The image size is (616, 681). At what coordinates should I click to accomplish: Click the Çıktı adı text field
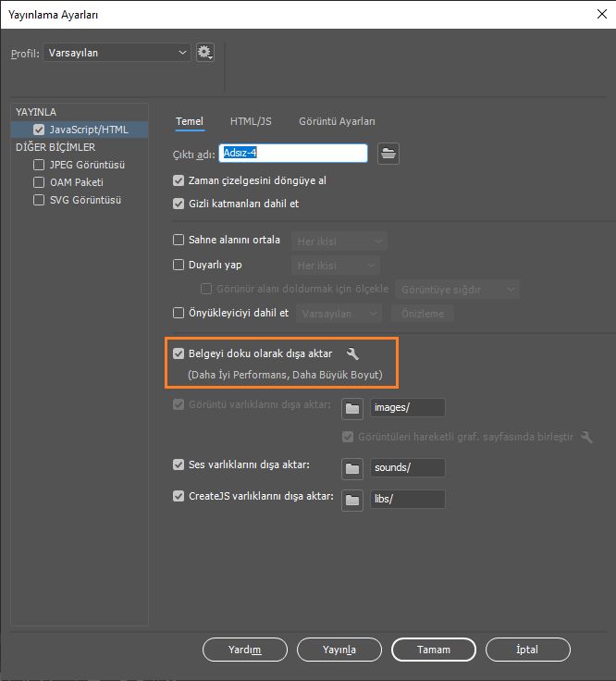click(293, 153)
